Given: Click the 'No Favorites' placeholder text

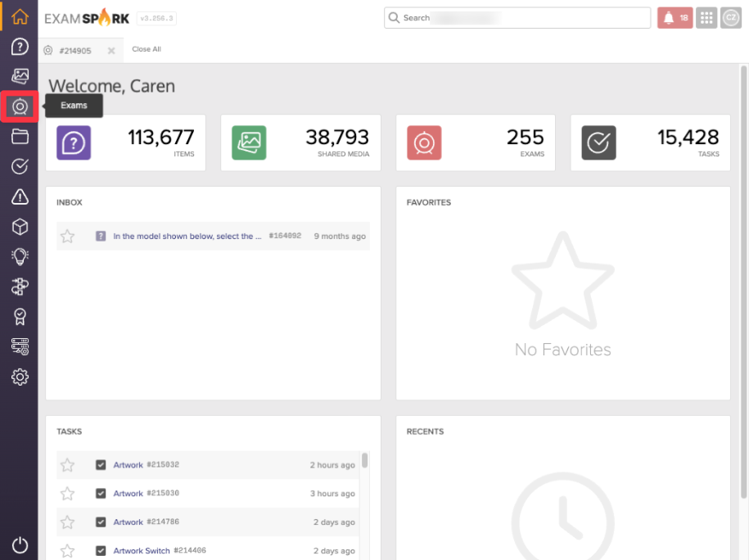Looking at the screenshot, I should pos(562,350).
